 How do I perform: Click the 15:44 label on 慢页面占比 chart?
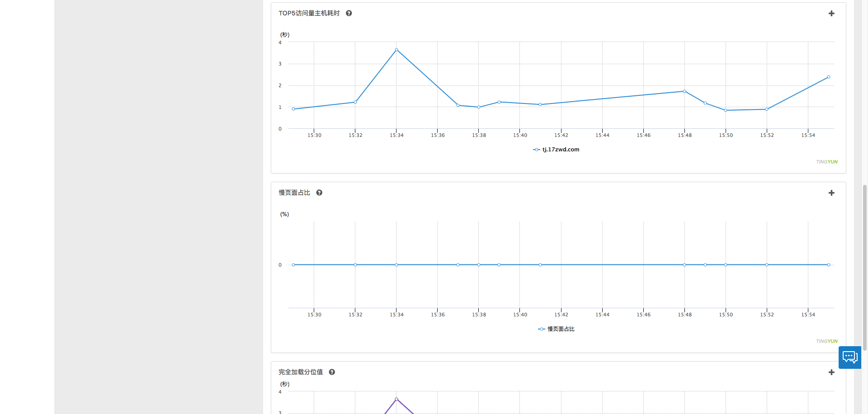click(602, 315)
